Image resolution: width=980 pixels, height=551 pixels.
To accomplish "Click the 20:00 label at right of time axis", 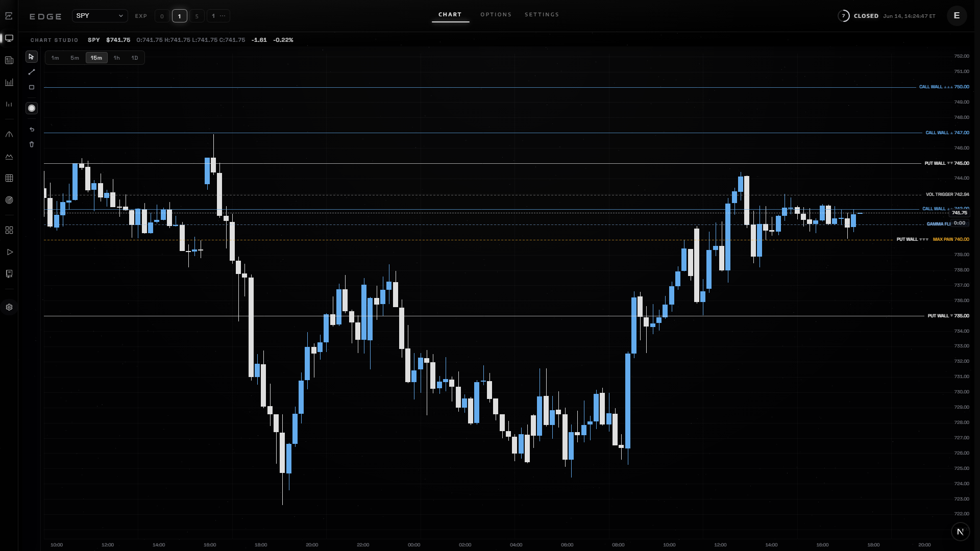I will click(924, 545).
